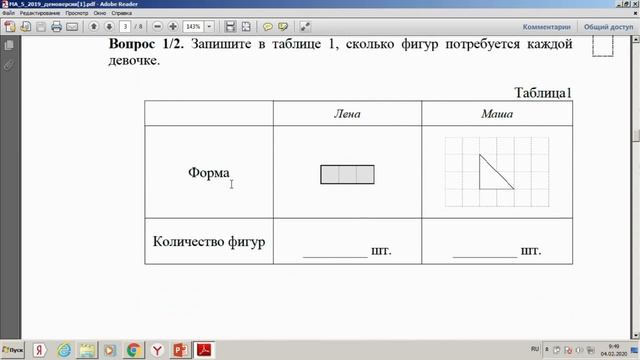Click the Вопрос 1/2 heading

(146, 44)
